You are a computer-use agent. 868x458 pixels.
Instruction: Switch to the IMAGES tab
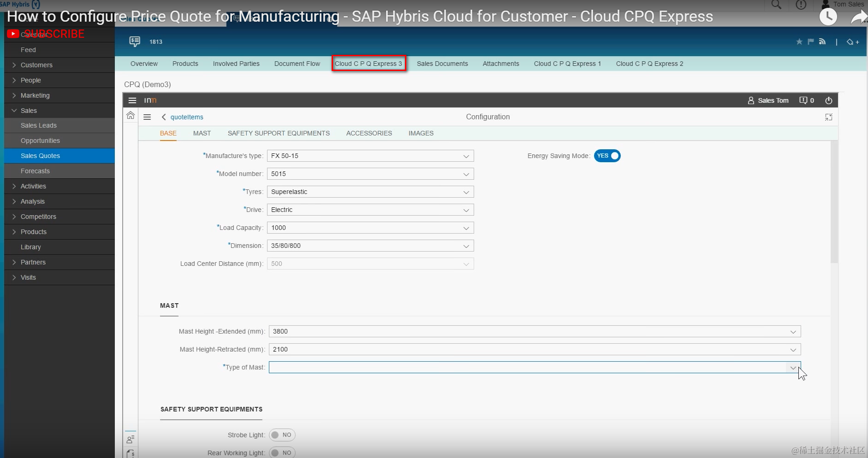(421, 133)
